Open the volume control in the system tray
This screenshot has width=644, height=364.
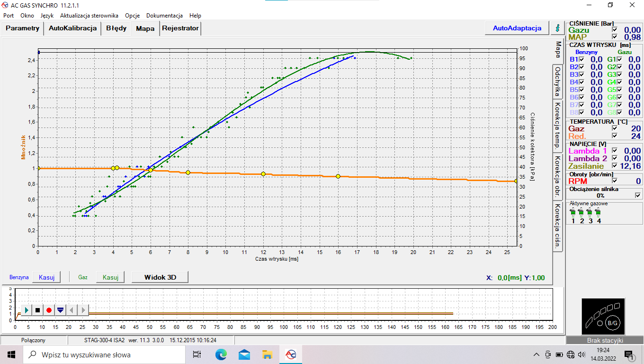pyautogui.click(x=581, y=355)
